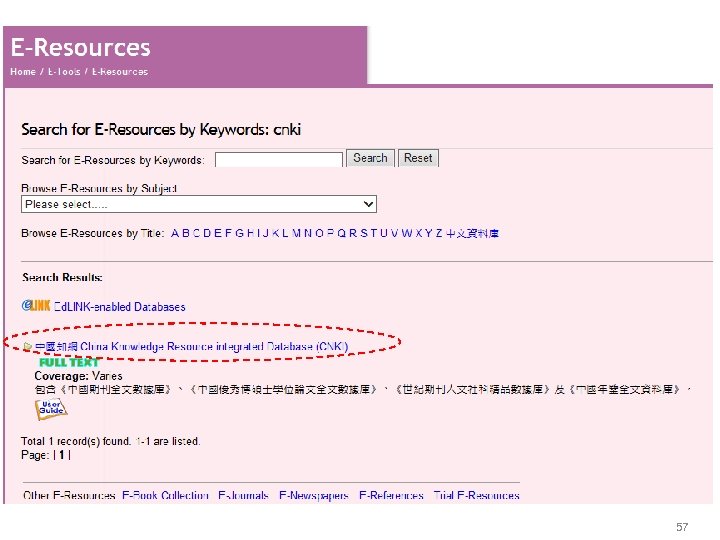Select page 1 in pagination
720x540 pixels.
(x=62, y=455)
